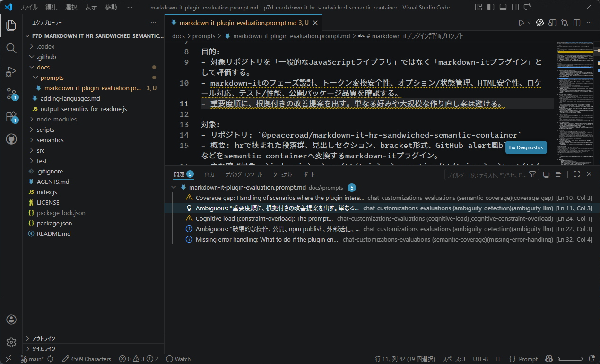The width and height of the screenshot is (600, 364).
Task: Expand the Outline section (アウトライン)
Action: coord(93,338)
